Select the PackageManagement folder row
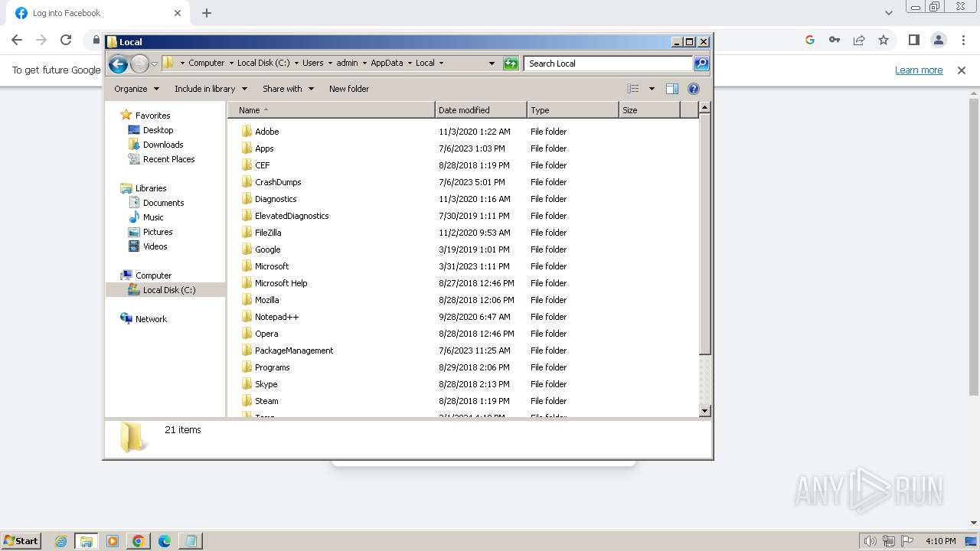Image resolution: width=980 pixels, height=551 pixels. click(x=462, y=350)
